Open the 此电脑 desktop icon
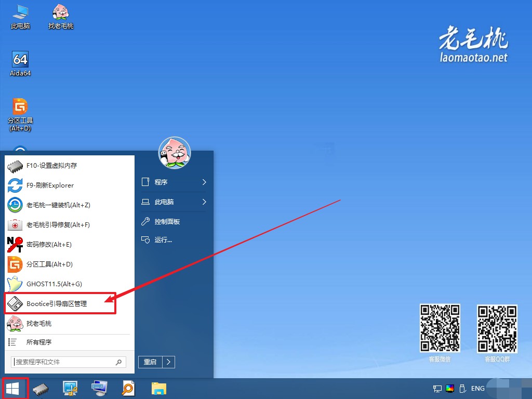Image resolution: width=532 pixels, height=399 pixels. coord(20,16)
